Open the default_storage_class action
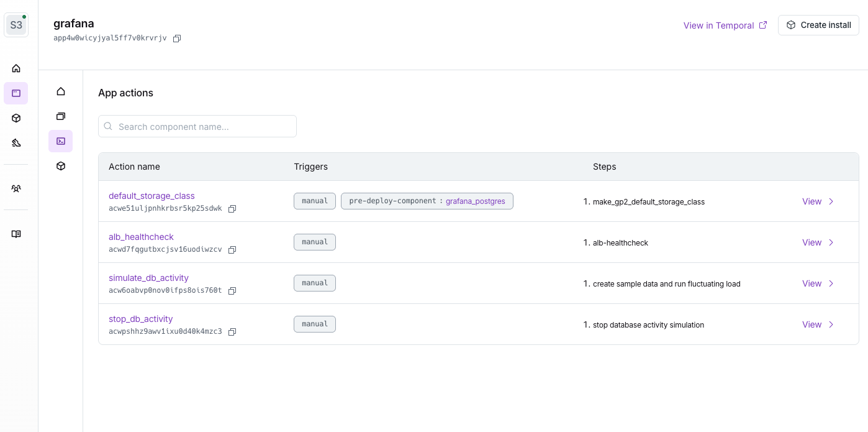The height and width of the screenshot is (432, 868). 151,196
